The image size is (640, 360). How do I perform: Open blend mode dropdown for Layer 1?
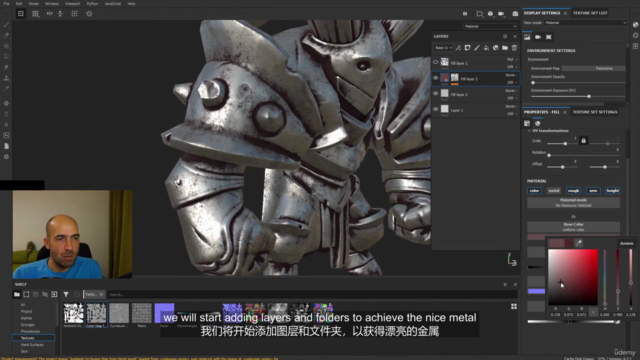point(512,106)
